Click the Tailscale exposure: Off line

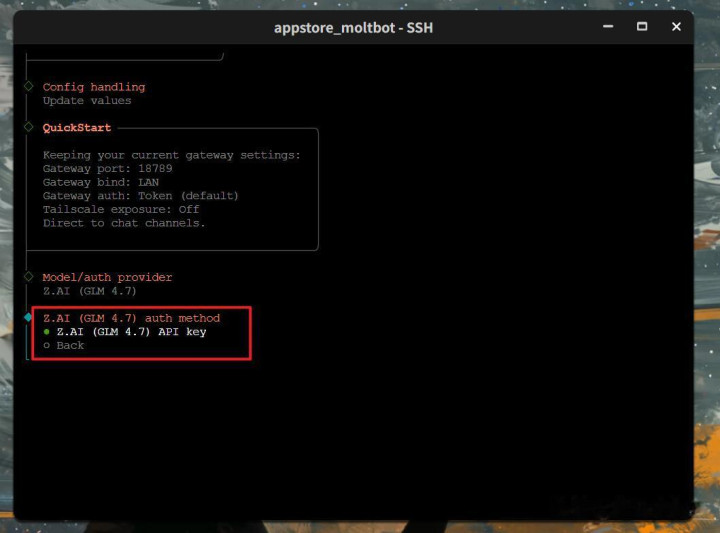click(x=120, y=210)
